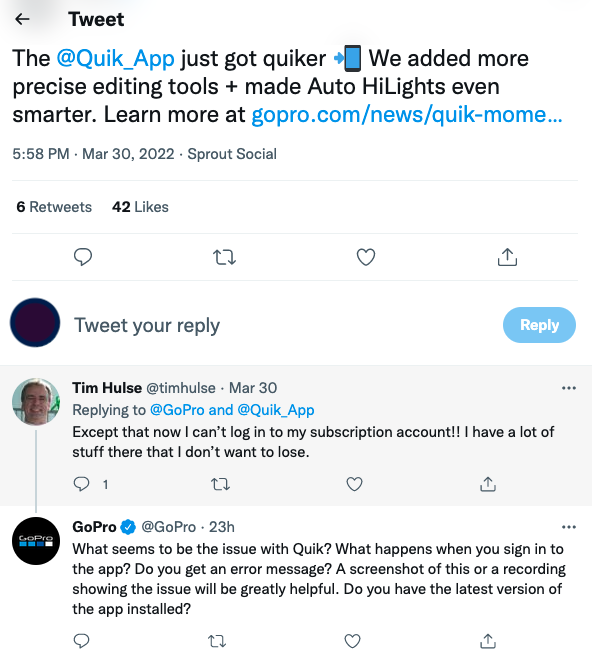Image resolution: width=592 pixels, height=658 pixels.
Task: Like Tim Hulse's reply
Action: [355, 484]
